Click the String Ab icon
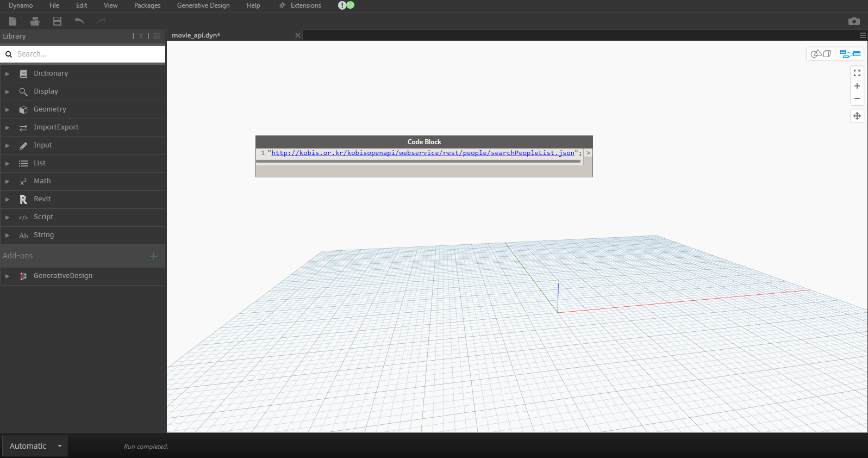868x458 pixels. coord(23,236)
